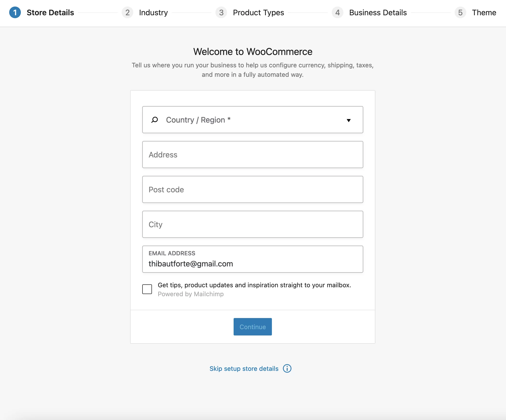Screen dimensions: 506x420
Task: Enter text in the Post code field
Action: tap(253, 189)
